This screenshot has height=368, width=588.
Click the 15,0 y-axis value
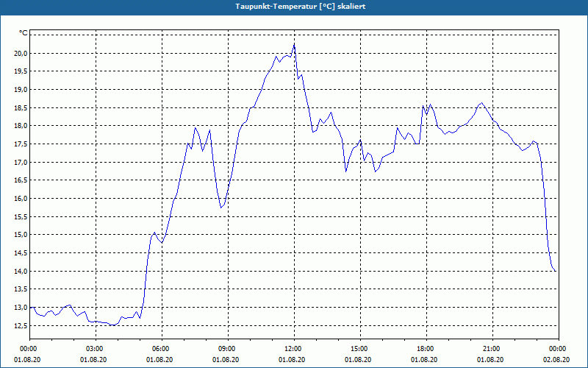click(x=21, y=235)
